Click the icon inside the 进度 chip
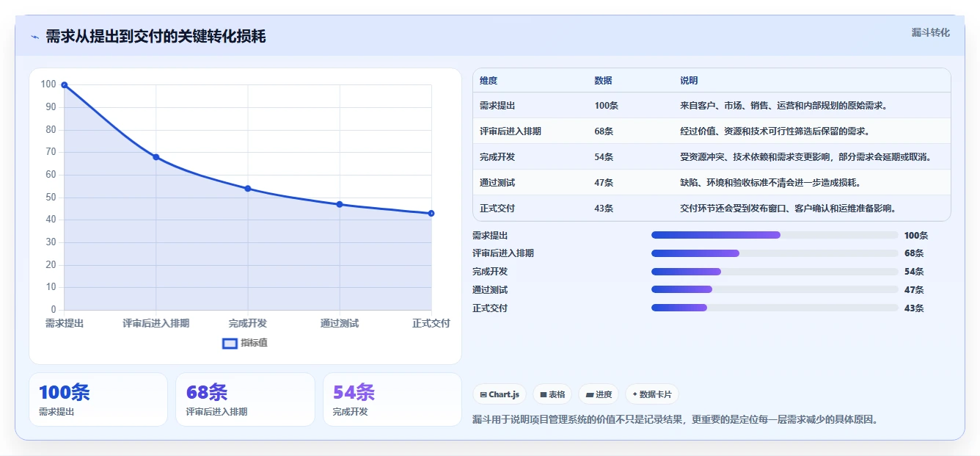The height and width of the screenshot is (456, 980). point(589,394)
